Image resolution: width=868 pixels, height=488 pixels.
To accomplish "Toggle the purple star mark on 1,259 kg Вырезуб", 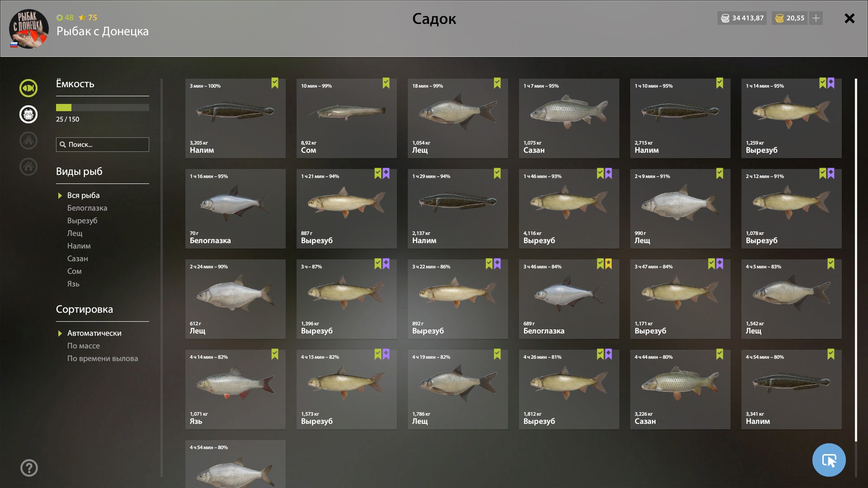I will [x=831, y=83].
